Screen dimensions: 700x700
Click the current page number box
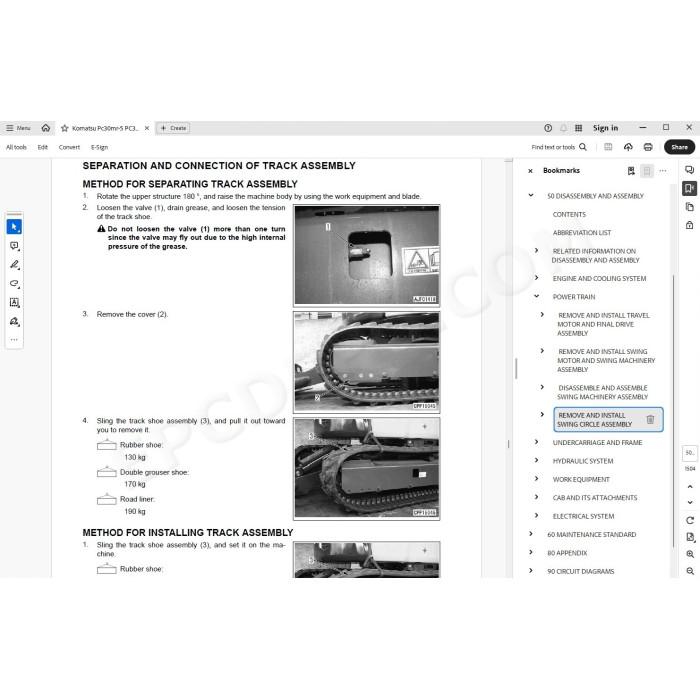pos(690,453)
